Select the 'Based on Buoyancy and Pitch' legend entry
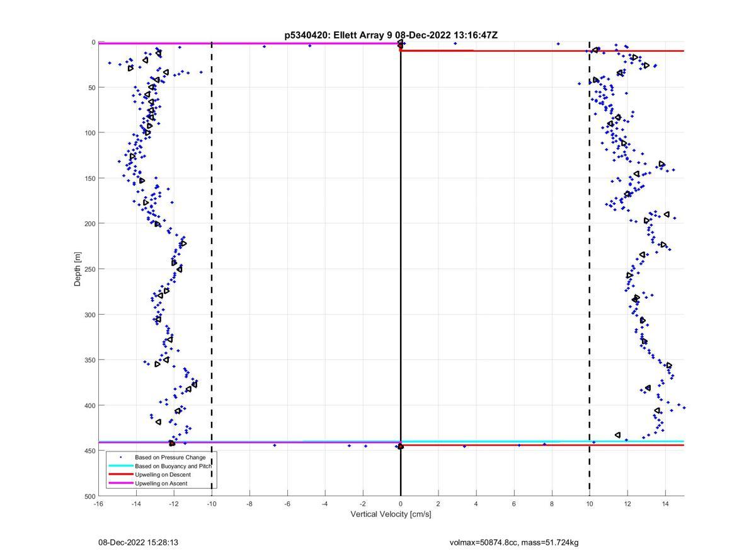Image resolution: width=756 pixels, height=558 pixels. pos(173,465)
